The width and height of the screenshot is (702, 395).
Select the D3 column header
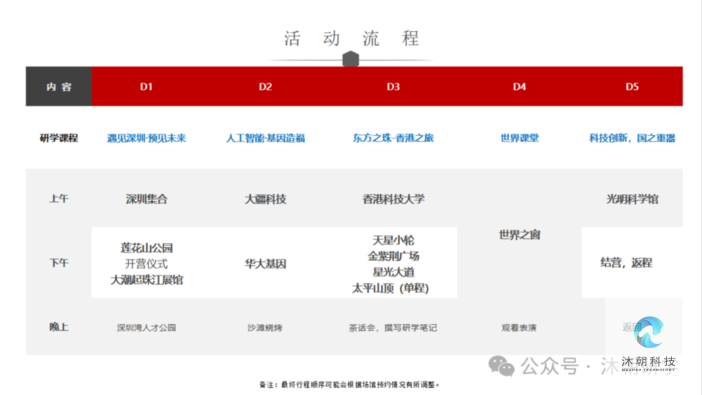393,87
